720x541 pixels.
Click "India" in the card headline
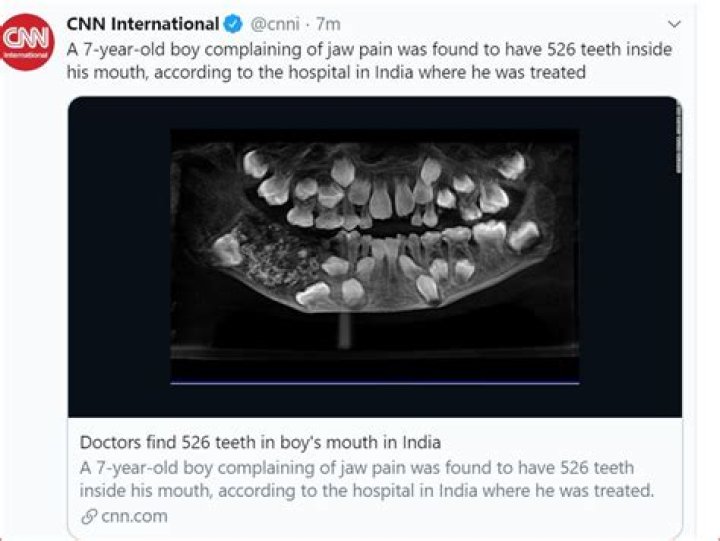click(420, 441)
